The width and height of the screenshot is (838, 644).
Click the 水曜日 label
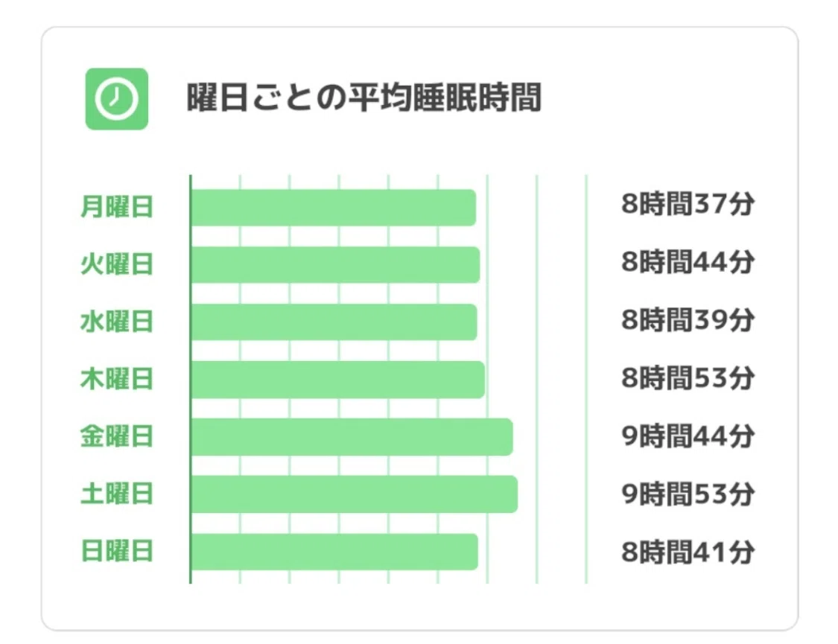pos(117,322)
